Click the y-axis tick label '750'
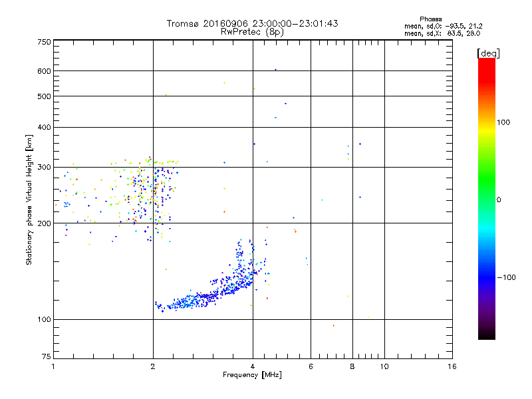Screen dimensions: 532x399 click(44, 42)
